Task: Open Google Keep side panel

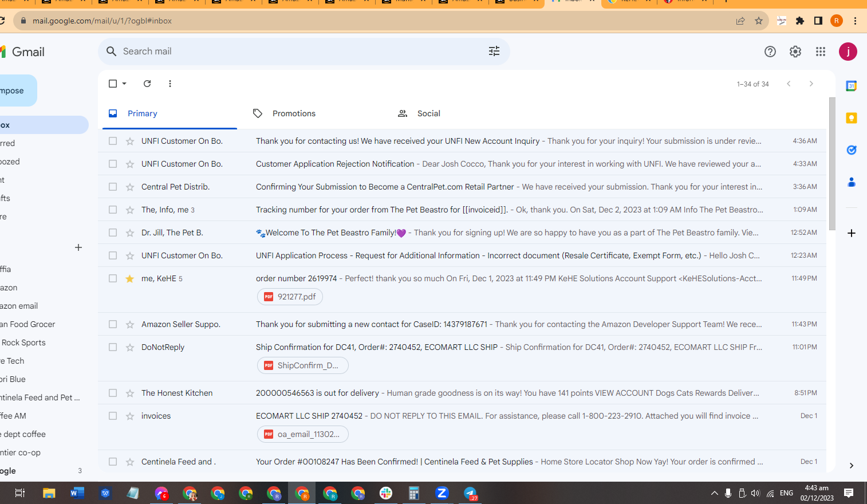Action: click(852, 118)
